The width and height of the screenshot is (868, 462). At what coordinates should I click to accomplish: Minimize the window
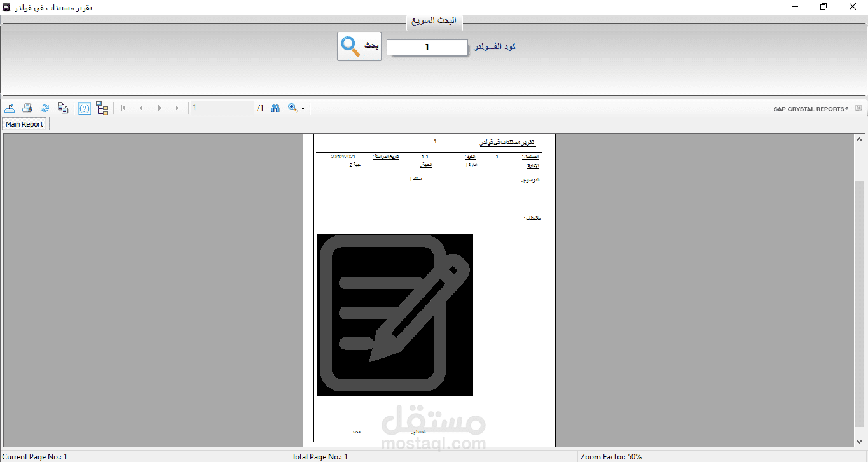pos(795,7)
